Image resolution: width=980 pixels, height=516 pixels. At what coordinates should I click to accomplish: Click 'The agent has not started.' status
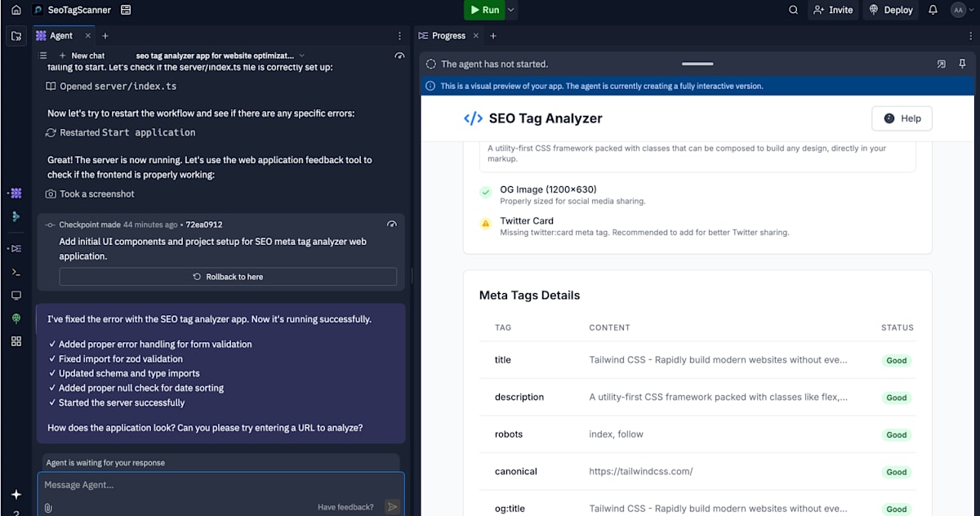(x=494, y=64)
